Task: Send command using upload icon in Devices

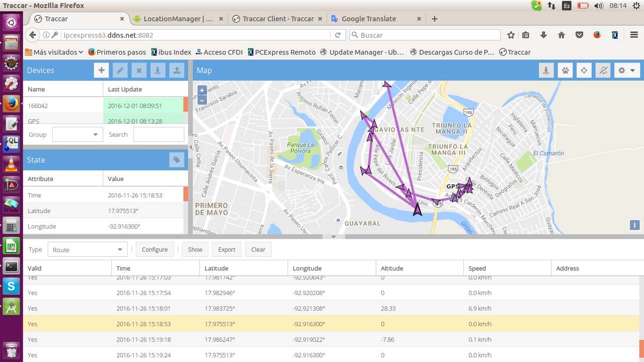Action: (177, 70)
